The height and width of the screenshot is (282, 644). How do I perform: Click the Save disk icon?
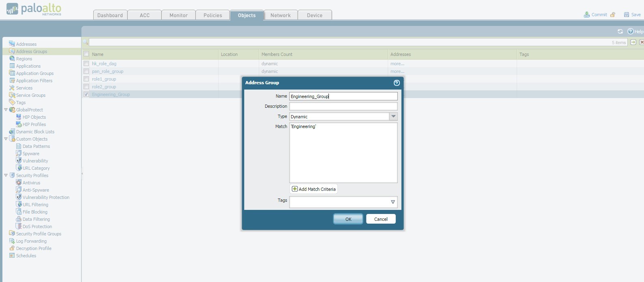tap(627, 15)
